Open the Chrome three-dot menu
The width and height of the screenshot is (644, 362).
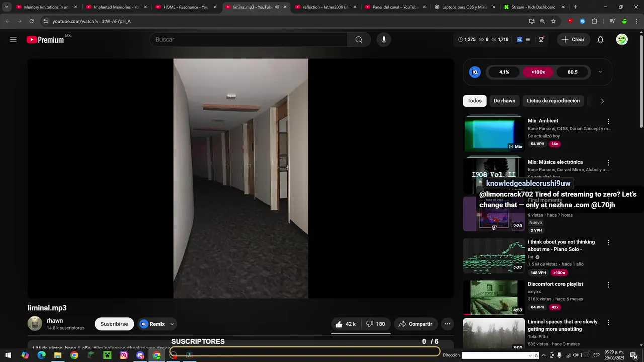point(636,21)
